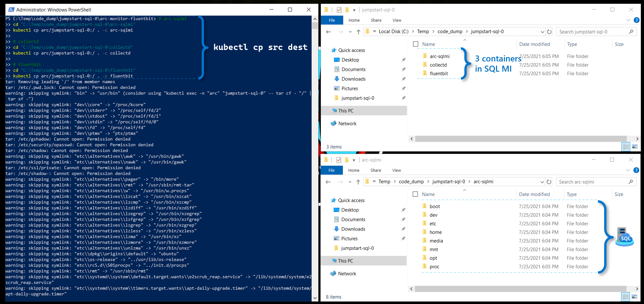This screenshot has width=644, height=304.
Task: Toggle select-all checkbox in arc-sqlmi window
Action: tap(415, 194)
